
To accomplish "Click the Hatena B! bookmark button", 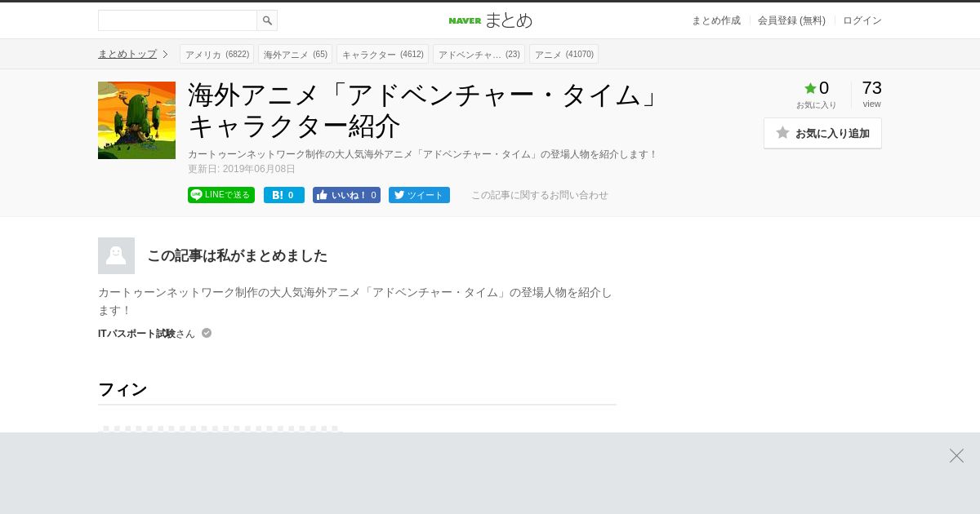I will (x=284, y=195).
